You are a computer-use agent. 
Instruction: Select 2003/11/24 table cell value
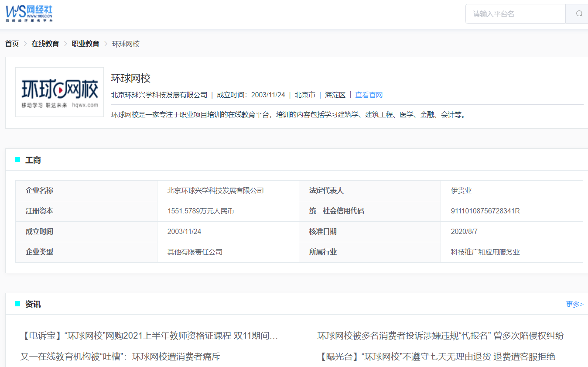[x=185, y=232]
